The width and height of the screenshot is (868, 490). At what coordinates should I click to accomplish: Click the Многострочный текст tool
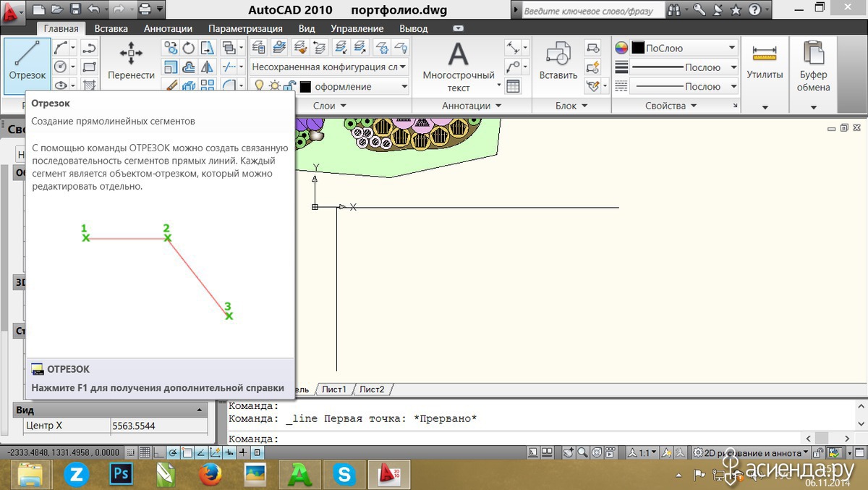click(459, 67)
